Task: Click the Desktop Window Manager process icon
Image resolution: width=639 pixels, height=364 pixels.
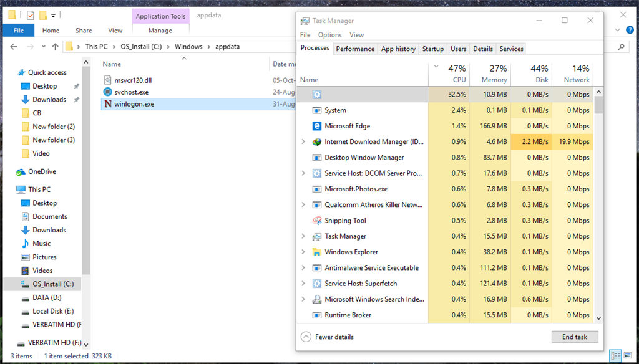Action: coord(316,158)
